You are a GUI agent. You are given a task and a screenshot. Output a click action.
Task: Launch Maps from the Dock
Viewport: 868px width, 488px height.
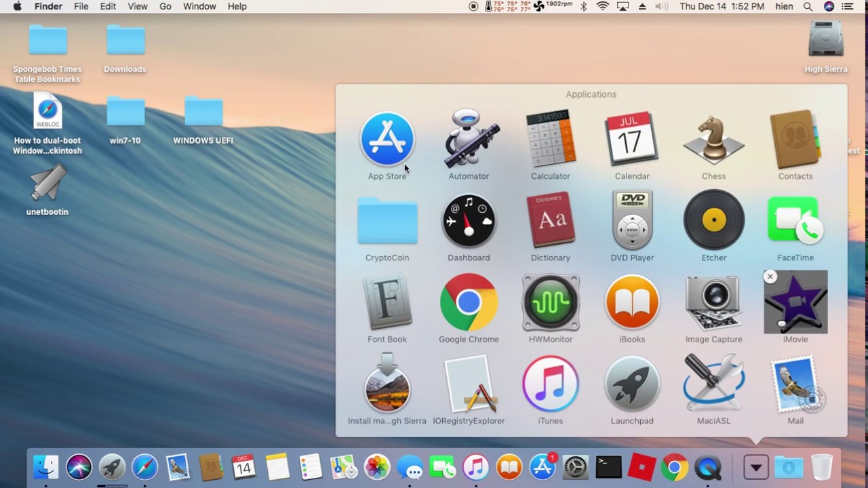point(344,467)
